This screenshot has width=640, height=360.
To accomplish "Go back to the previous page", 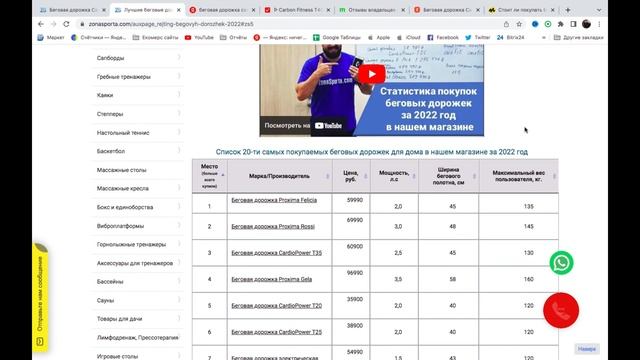I will (41, 24).
